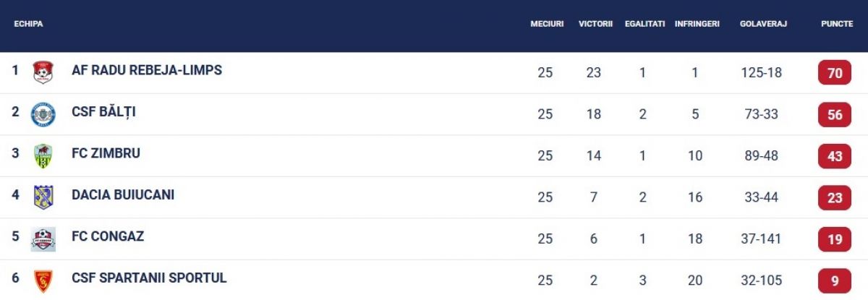This screenshot has height=300, width=868.
Task: Click the VICTORII column header
Action: pyautogui.click(x=596, y=24)
